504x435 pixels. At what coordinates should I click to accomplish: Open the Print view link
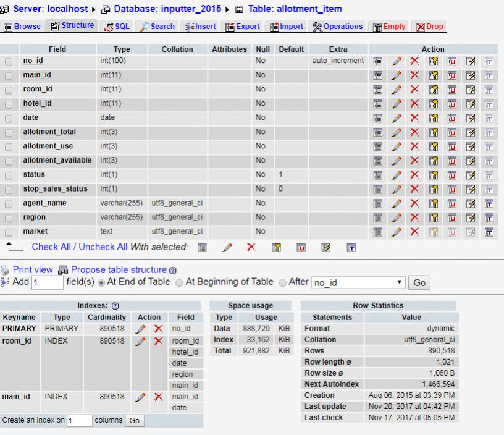click(x=33, y=270)
